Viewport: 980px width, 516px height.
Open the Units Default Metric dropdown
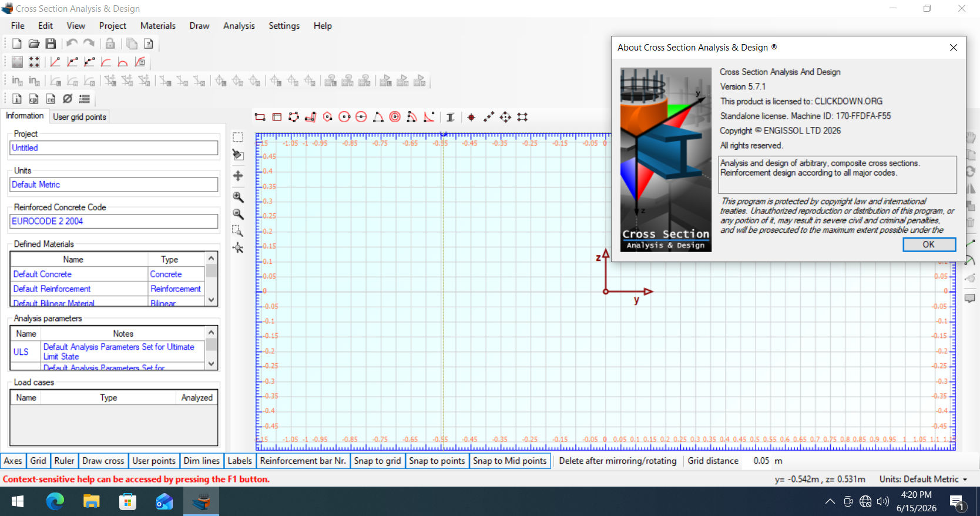click(x=923, y=479)
